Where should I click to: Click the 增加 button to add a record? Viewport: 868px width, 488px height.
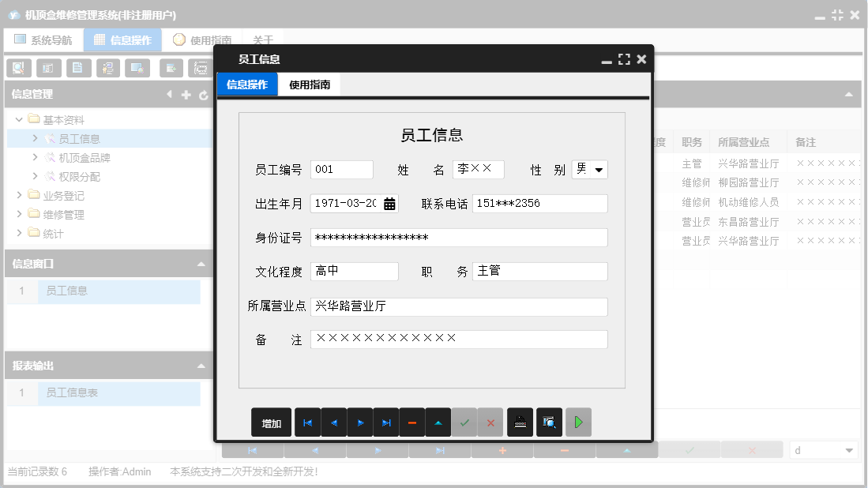271,422
